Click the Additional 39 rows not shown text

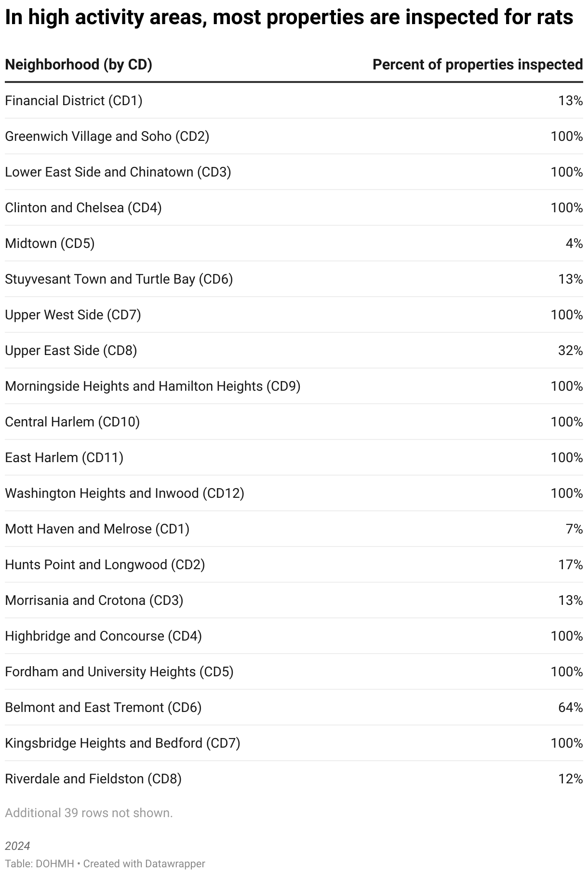point(89,813)
